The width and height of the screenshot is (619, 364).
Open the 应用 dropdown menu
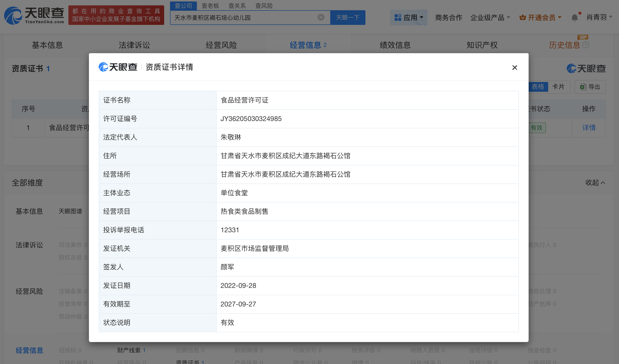point(408,17)
